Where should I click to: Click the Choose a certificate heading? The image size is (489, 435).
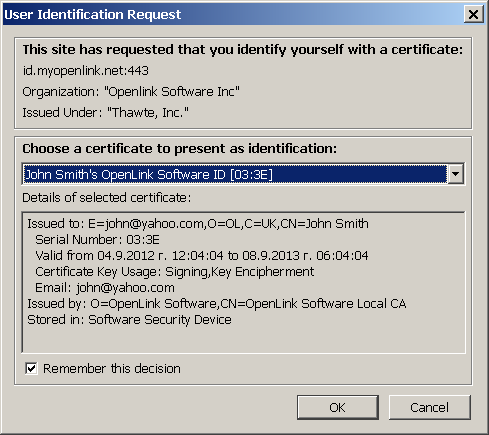click(x=180, y=149)
